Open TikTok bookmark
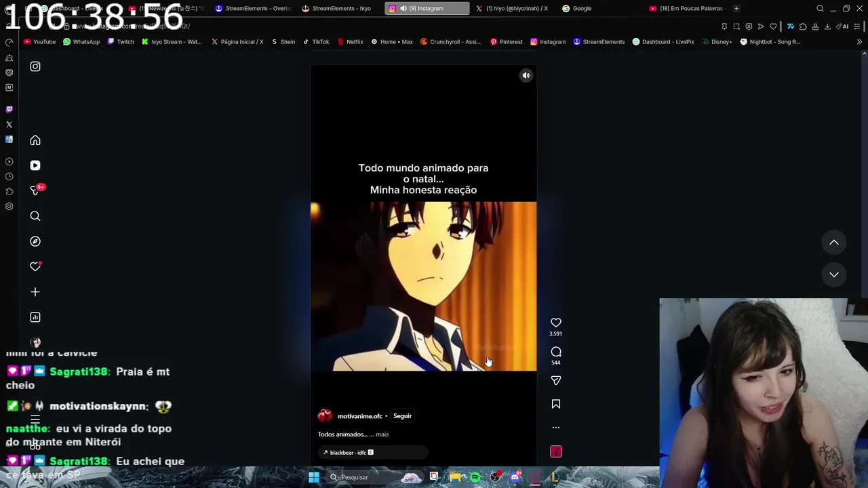This screenshot has height=488, width=868. pos(315,41)
